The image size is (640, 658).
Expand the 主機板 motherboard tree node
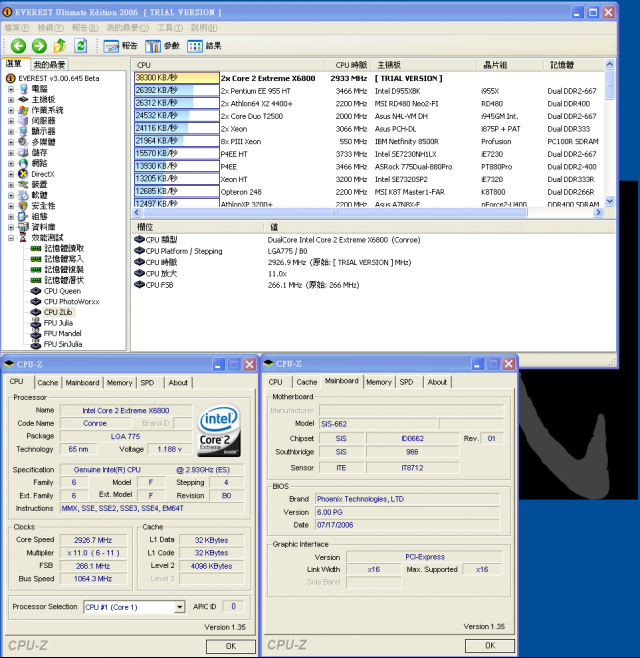(11, 99)
